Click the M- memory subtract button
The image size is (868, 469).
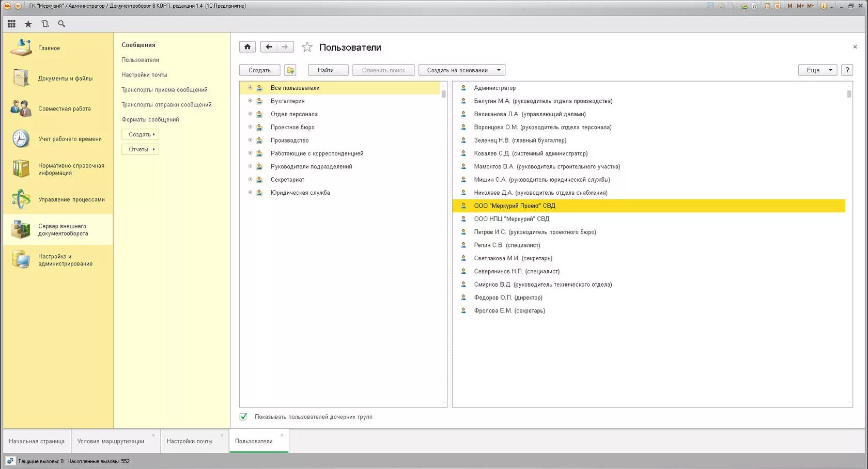click(811, 6)
